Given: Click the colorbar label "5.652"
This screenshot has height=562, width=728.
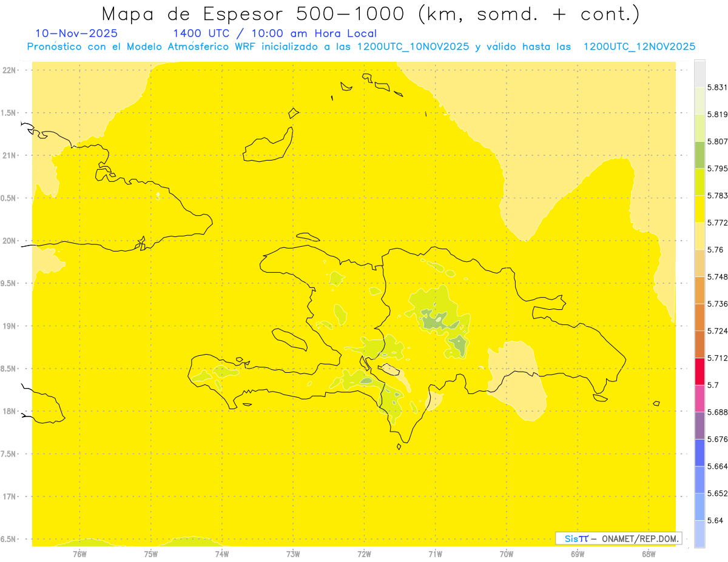Looking at the screenshot, I should pyautogui.click(x=717, y=493).
